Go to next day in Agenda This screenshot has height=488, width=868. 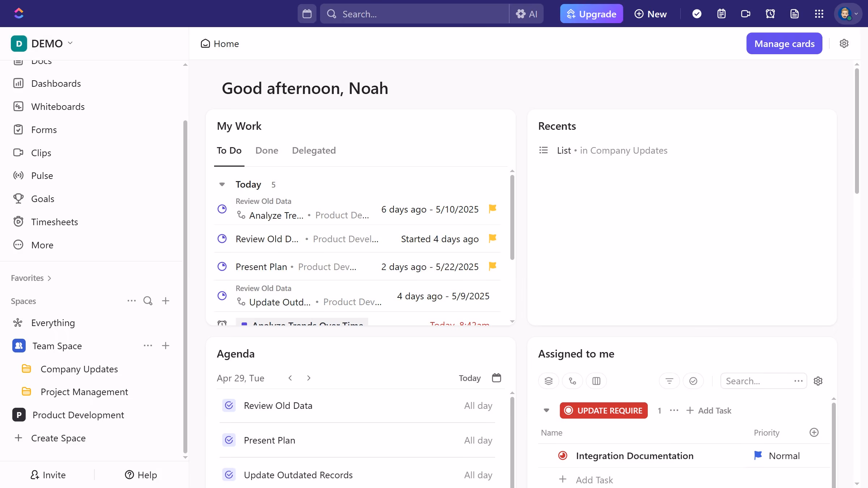tap(309, 378)
